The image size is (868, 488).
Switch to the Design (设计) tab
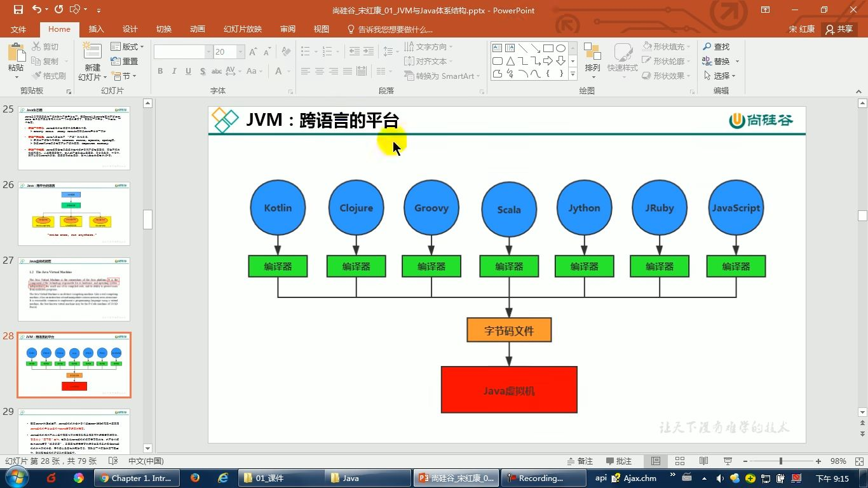click(x=130, y=29)
